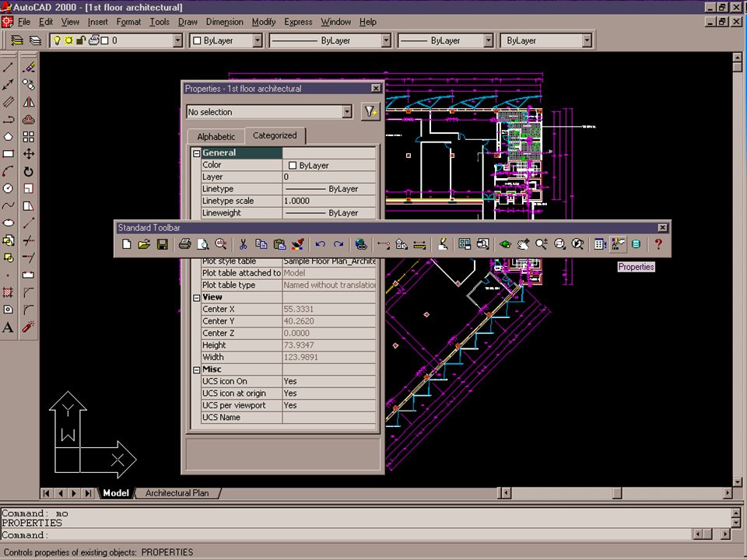Open the Draw menu

188,22
